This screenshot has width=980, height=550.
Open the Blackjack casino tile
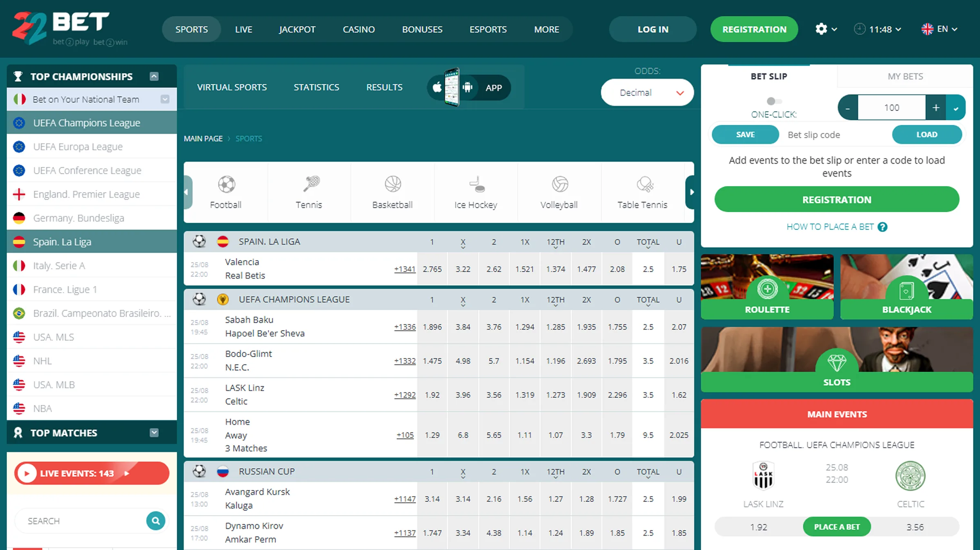click(906, 287)
